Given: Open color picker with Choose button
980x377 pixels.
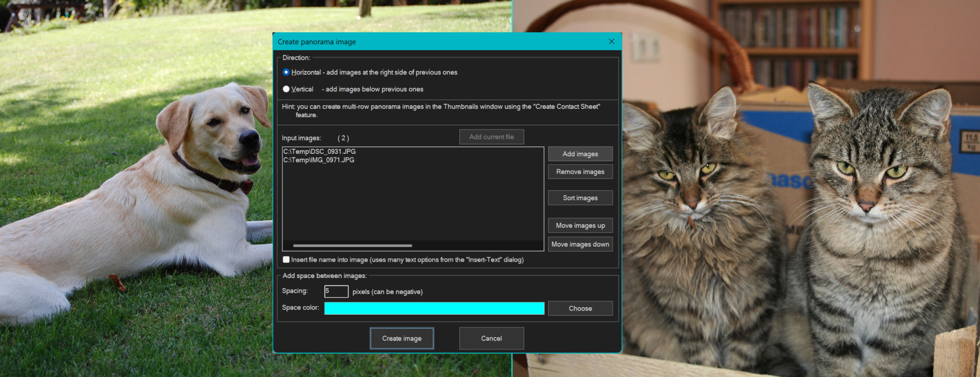Looking at the screenshot, I should tap(580, 308).
